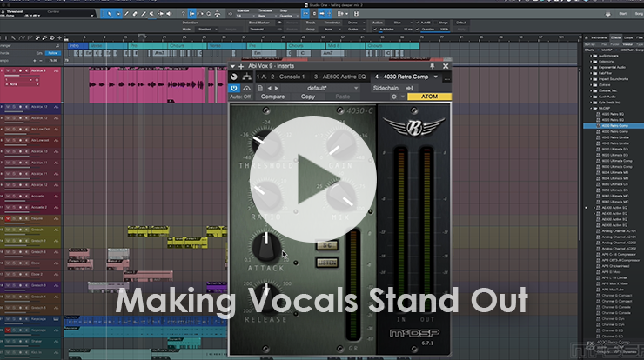Select the pink Abi Vox 9 audio clip
644x360 pixels.
pyautogui.click(x=146, y=85)
